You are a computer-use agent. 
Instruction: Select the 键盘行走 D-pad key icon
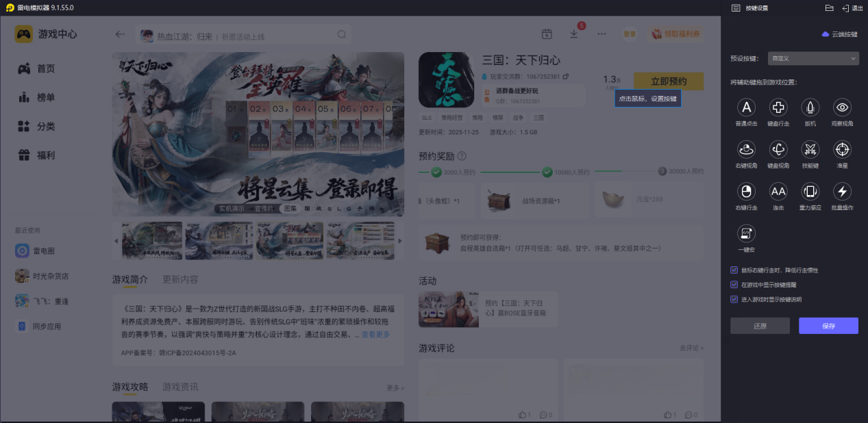point(778,107)
